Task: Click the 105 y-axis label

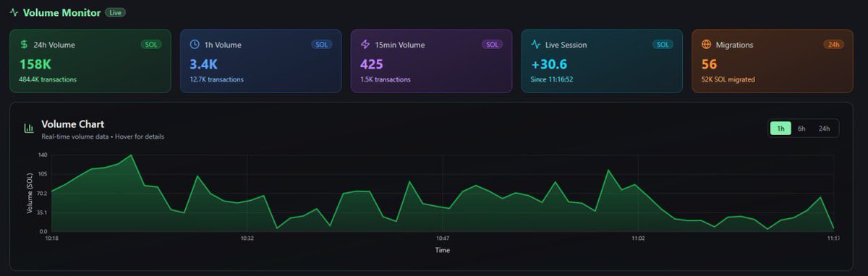Action: tap(43, 174)
